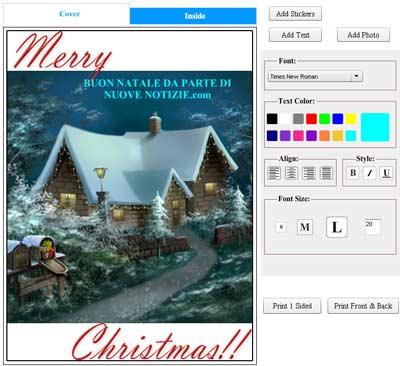
Task: Choose medium font size M button
Action: (x=305, y=227)
